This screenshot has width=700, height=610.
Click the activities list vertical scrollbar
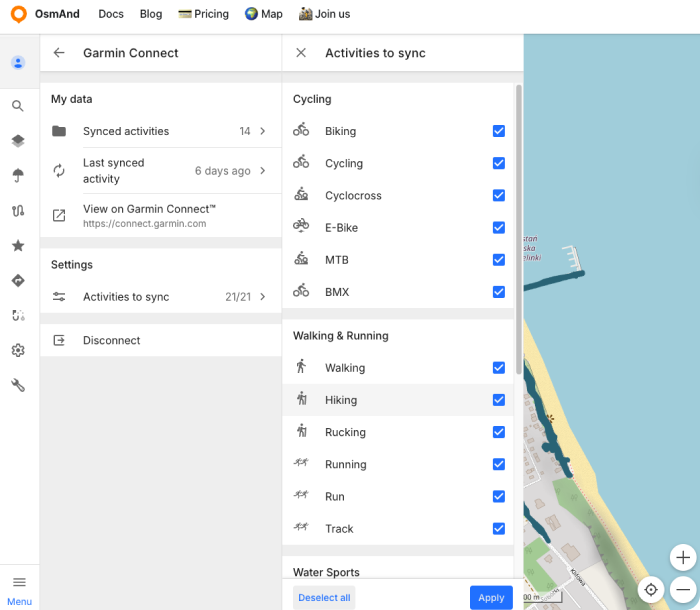(x=518, y=230)
